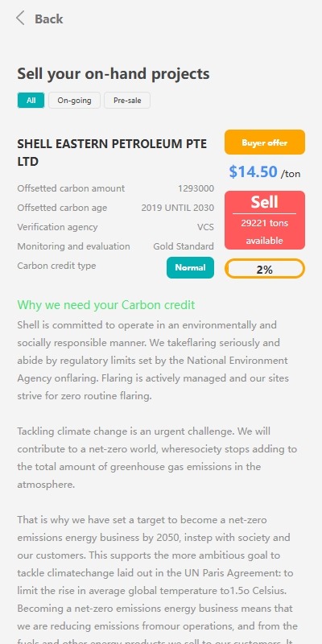This screenshot has height=644, width=322.
Task: Click the Carbon credit type label
Action: (56, 266)
